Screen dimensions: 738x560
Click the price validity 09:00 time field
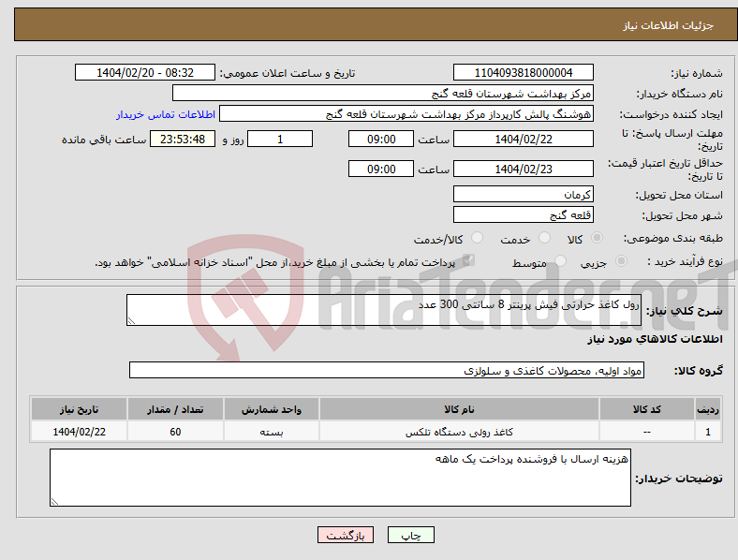381,169
